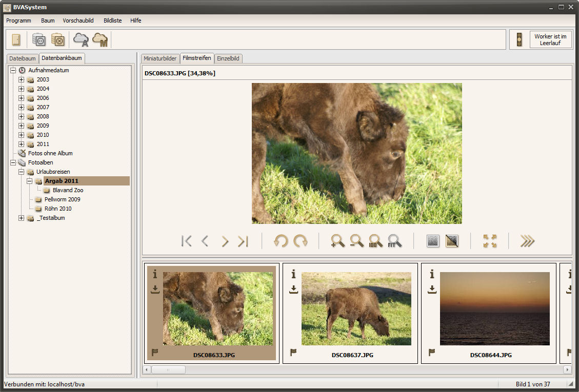The width and height of the screenshot is (579, 392).
Task: Select Blavand Zoo album
Action: click(68, 190)
